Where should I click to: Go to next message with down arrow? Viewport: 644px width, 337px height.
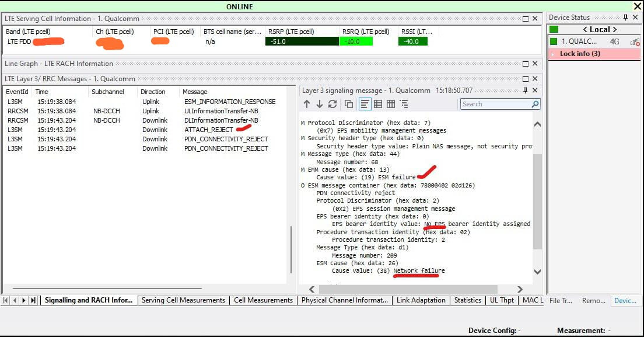pos(320,104)
